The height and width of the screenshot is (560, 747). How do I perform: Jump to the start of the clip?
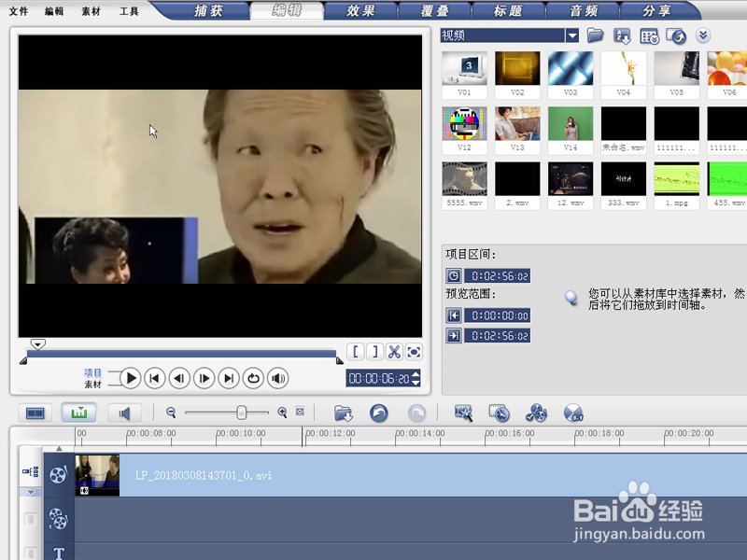pyautogui.click(x=154, y=379)
